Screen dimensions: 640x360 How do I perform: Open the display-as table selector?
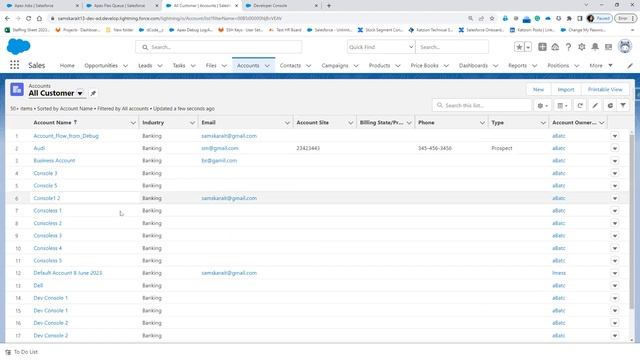point(562,105)
